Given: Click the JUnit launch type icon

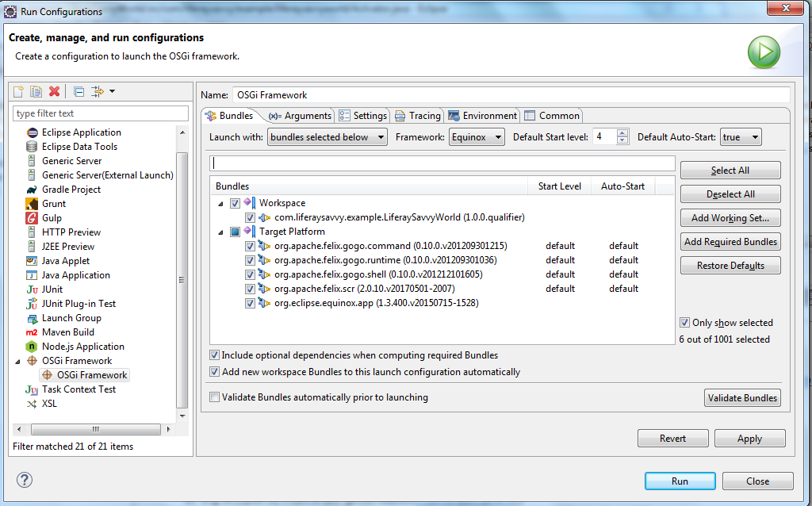Looking at the screenshot, I should [32, 289].
